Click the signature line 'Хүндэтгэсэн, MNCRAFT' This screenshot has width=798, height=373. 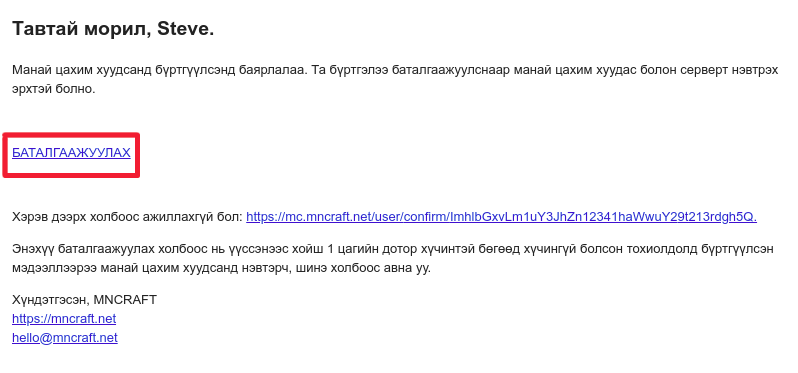(84, 300)
